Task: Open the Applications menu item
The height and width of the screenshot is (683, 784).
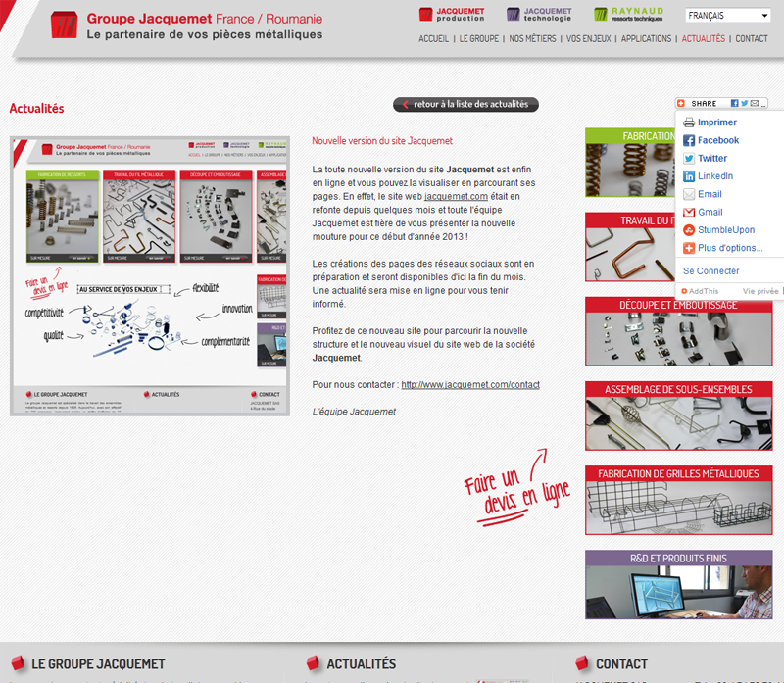Action: [x=646, y=39]
